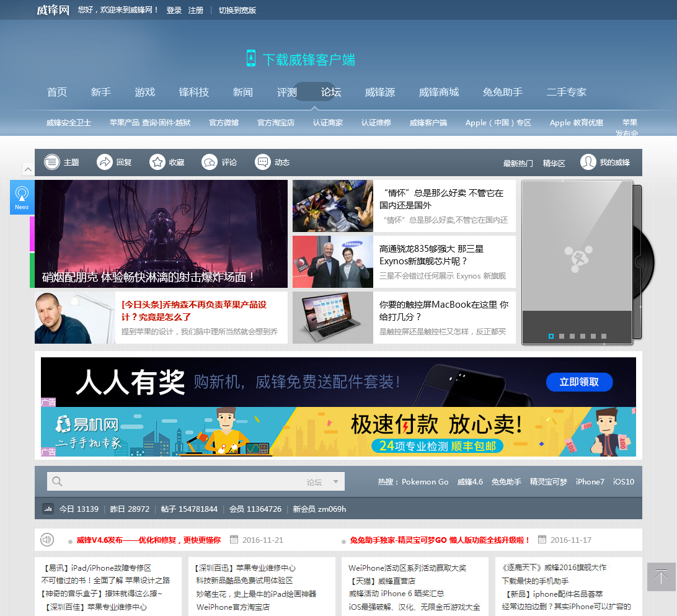
Task: Click the forum search input field
Action: coord(195,481)
